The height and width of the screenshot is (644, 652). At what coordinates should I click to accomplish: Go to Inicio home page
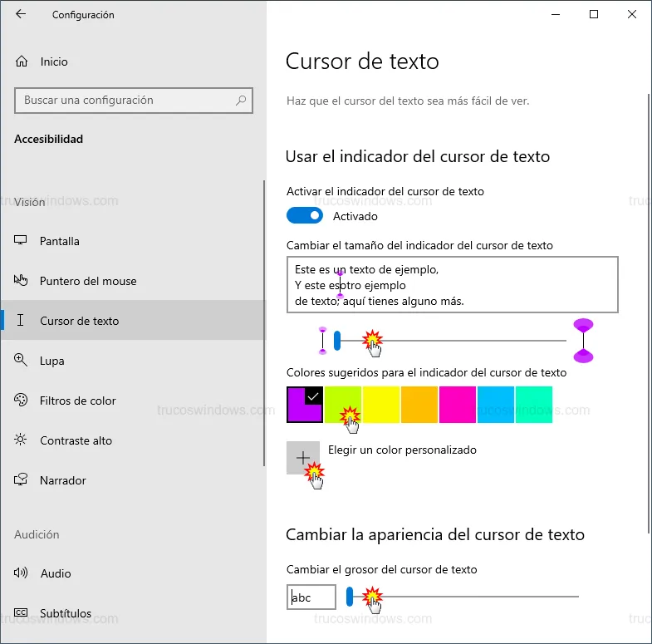coord(53,61)
